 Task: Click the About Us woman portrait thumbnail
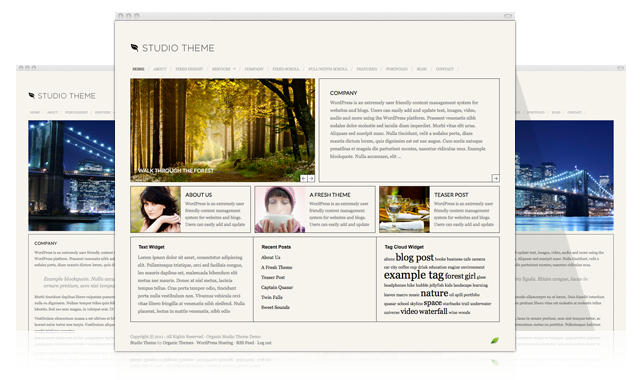[156, 209]
